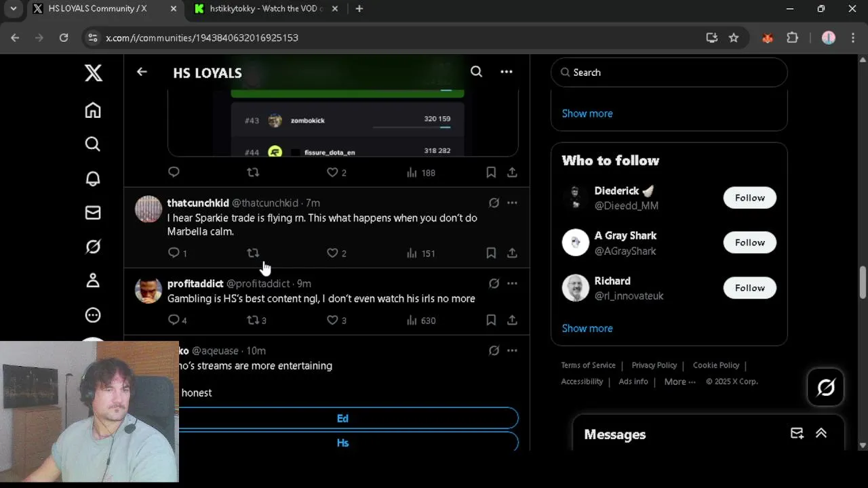This screenshot has width=868, height=488.
Task: Open Chrome three-dot menu
Action: [x=852, y=38]
